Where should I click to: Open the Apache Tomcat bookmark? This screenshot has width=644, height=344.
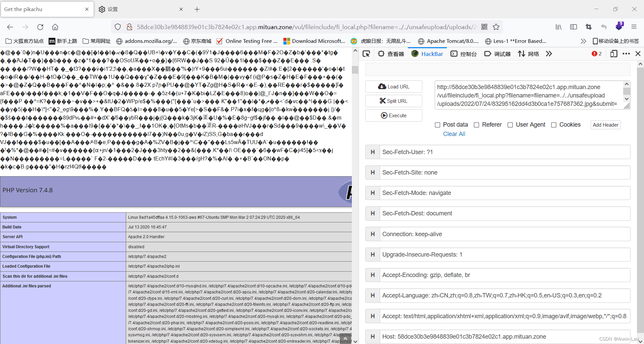(x=448, y=41)
